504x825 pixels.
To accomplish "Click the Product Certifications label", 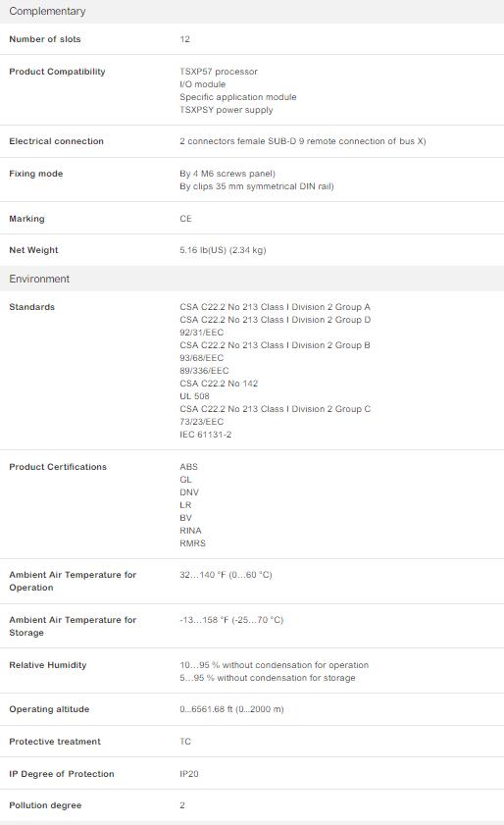I will pos(58,467).
